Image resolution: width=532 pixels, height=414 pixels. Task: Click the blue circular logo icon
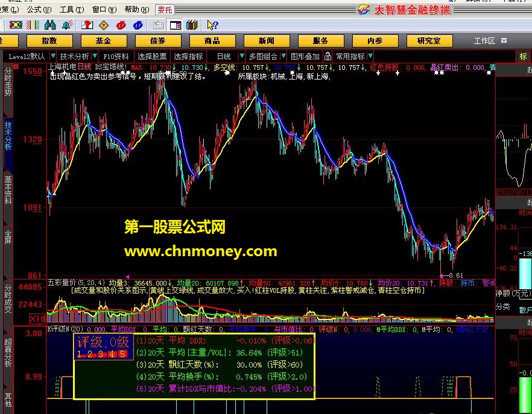tap(138, 25)
